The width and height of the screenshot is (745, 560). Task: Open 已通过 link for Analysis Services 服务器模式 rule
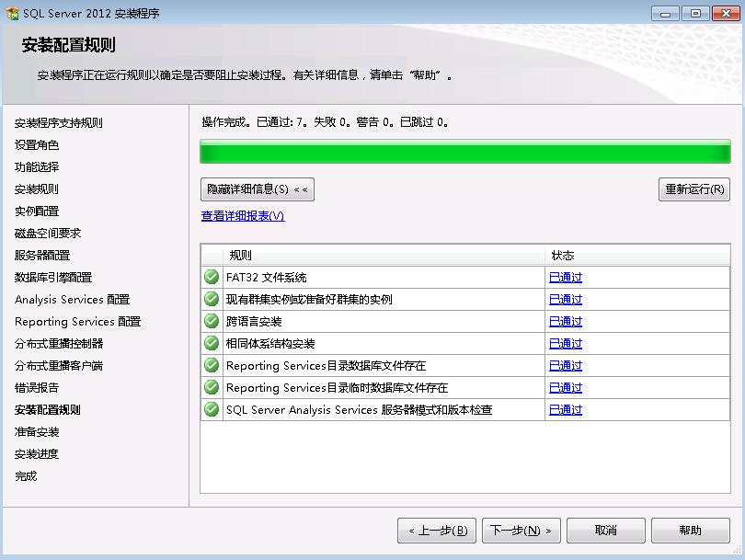pos(566,410)
